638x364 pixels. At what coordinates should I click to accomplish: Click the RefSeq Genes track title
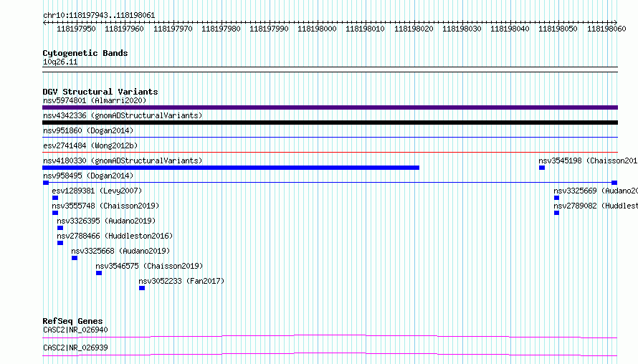(72, 321)
